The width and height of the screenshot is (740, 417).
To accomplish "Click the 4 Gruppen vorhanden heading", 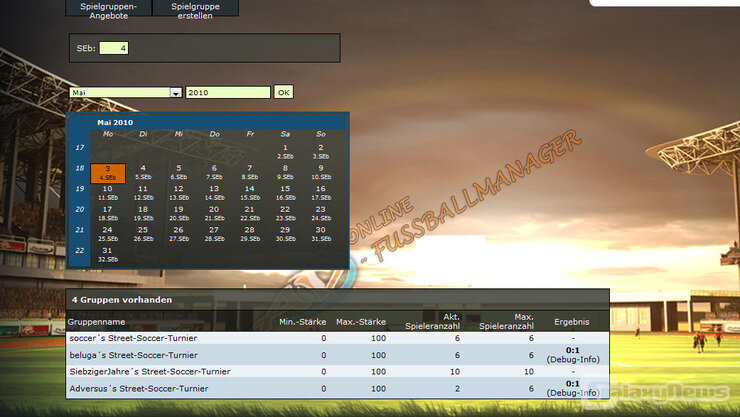I will click(x=122, y=300).
